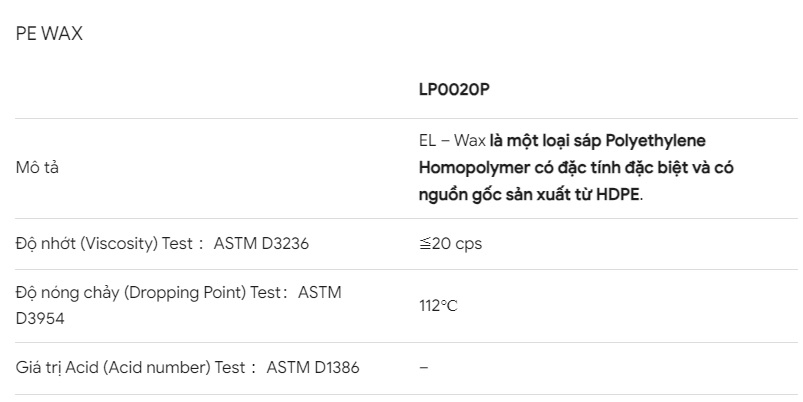Click the word Homopolymer in description

click(x=467, y=168)
